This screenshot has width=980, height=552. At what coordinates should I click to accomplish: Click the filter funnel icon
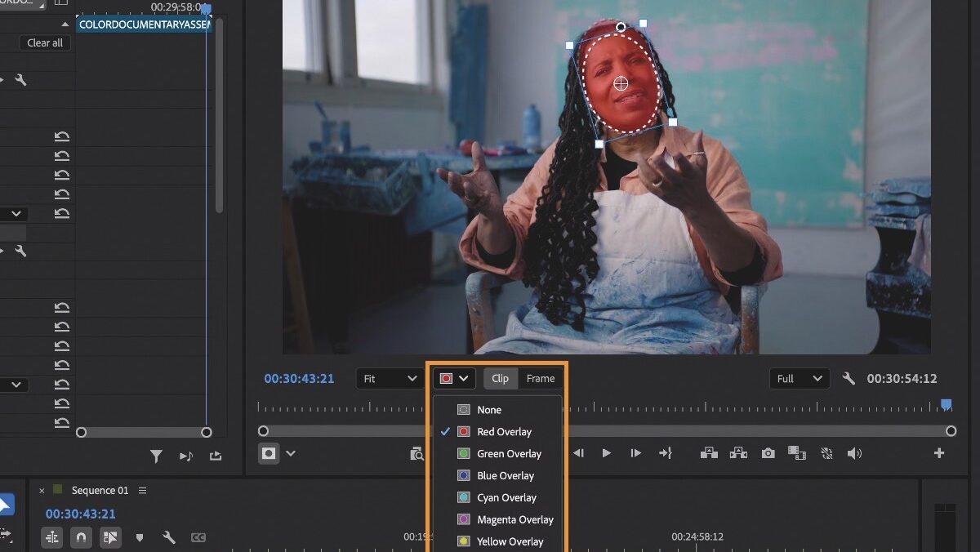click(x=156, y=456)
